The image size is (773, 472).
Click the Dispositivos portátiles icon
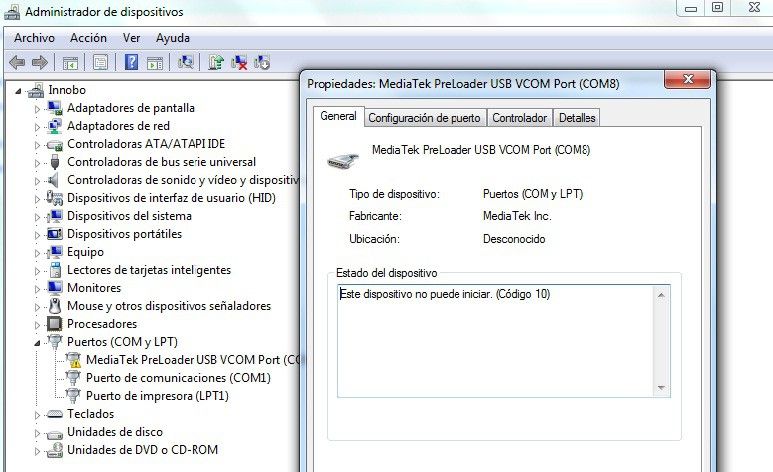(54, 234)
